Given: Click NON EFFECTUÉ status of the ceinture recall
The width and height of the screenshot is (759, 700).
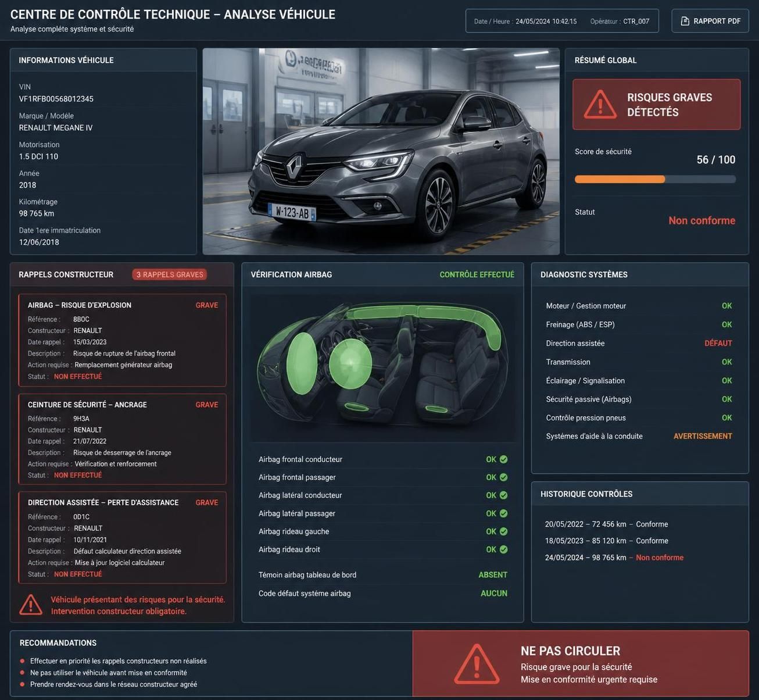Looking at the screenshot, I should click(78, 475).
